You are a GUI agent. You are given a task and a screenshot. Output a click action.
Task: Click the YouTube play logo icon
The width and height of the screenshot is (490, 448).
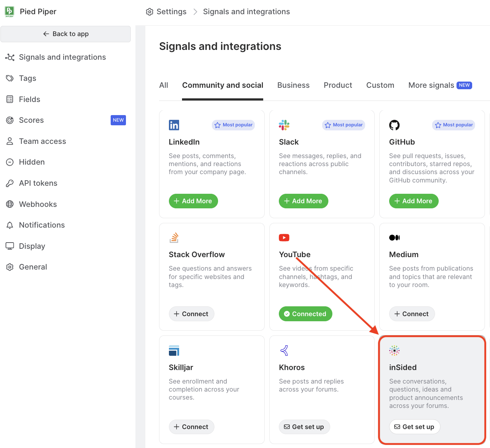pyautogui.click(x=284, y=237)
